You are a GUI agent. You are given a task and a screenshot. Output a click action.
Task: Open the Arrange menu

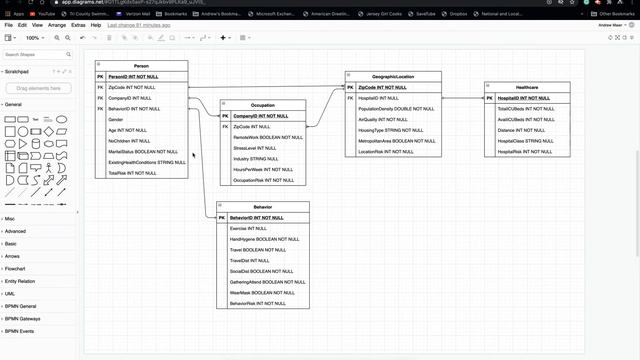point(57,25)
